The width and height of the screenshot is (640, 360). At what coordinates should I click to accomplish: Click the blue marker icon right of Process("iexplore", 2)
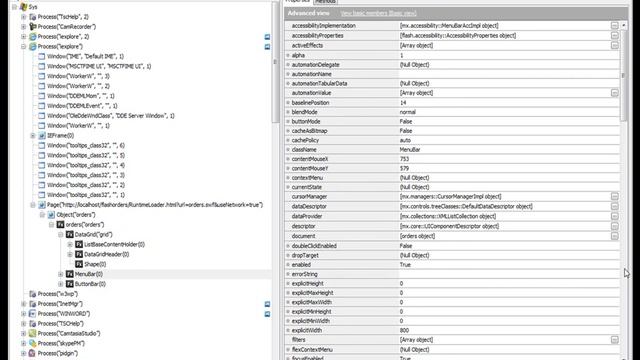267,37
